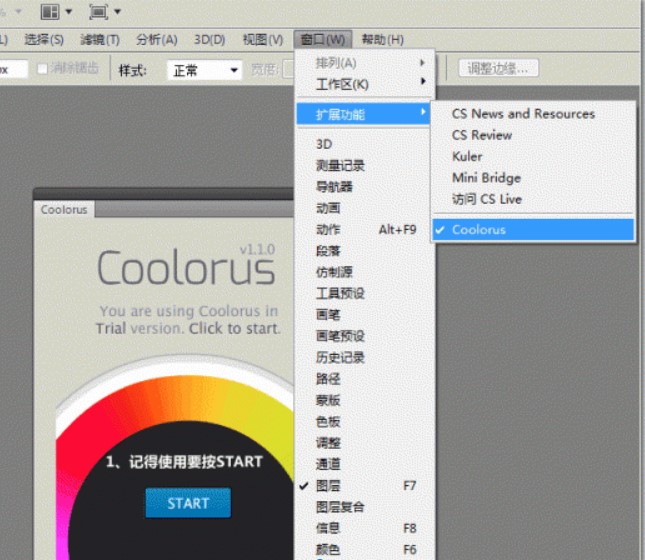Open the 选择(S) menu
Screen dimensions: 645x560
point(44,40)
